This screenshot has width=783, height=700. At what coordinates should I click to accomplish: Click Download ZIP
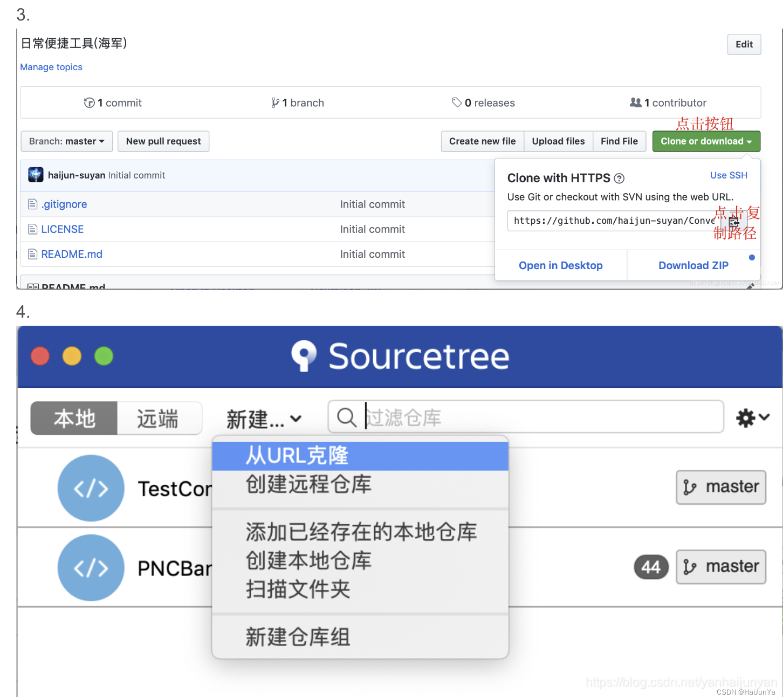[693, 265]
